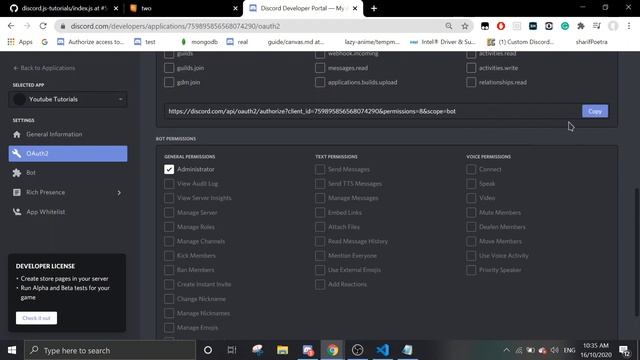Click the green Grammarly extension icon

point(564,26)
